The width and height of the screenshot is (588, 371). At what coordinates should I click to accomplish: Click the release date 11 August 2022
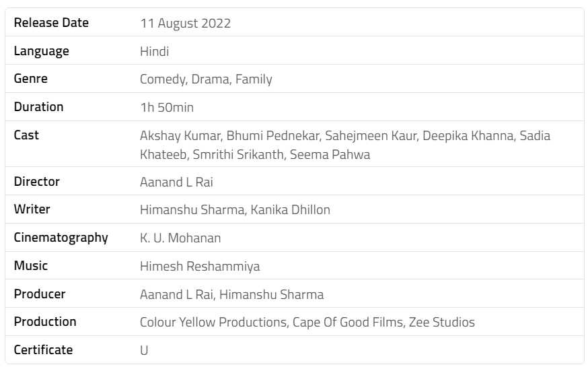[x=185, y=24]
